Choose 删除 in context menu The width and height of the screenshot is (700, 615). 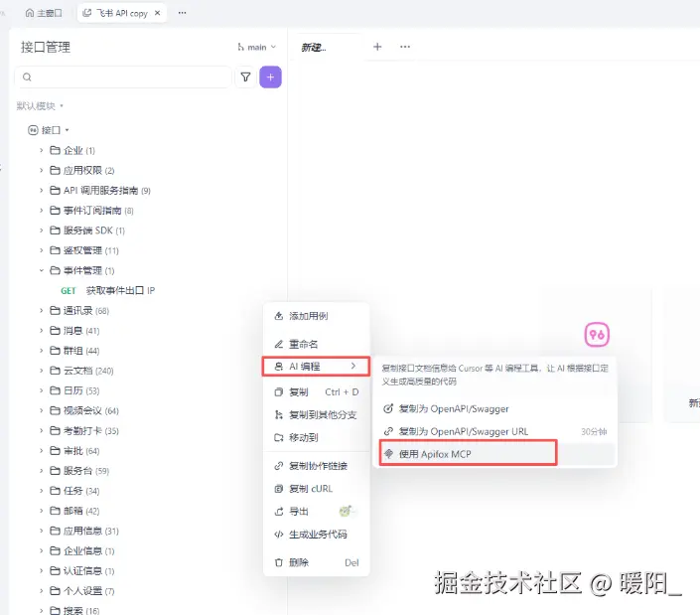point(316,562)
